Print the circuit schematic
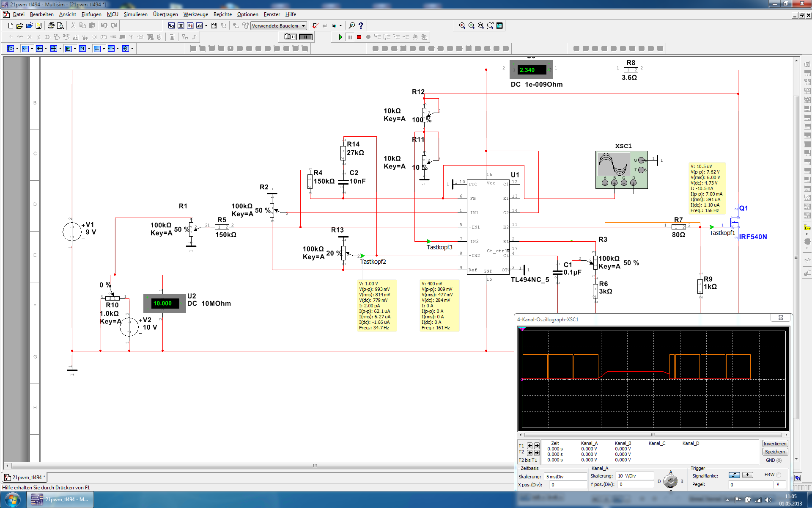812x508 pixels. (51, 26)
